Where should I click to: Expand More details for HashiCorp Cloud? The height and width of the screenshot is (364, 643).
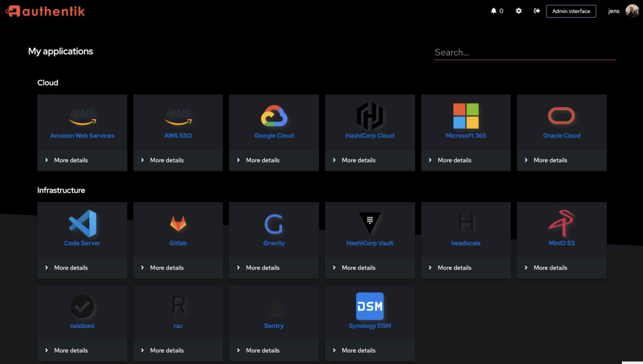370,160
